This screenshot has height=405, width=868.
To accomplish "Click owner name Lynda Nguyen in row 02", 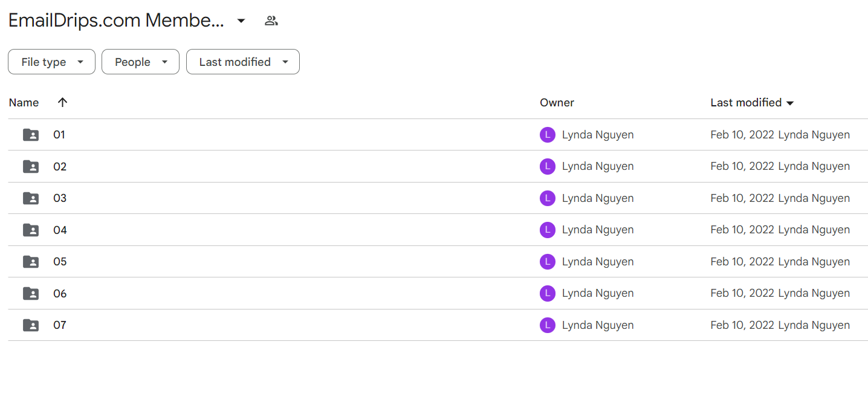I will coord(598,166).
